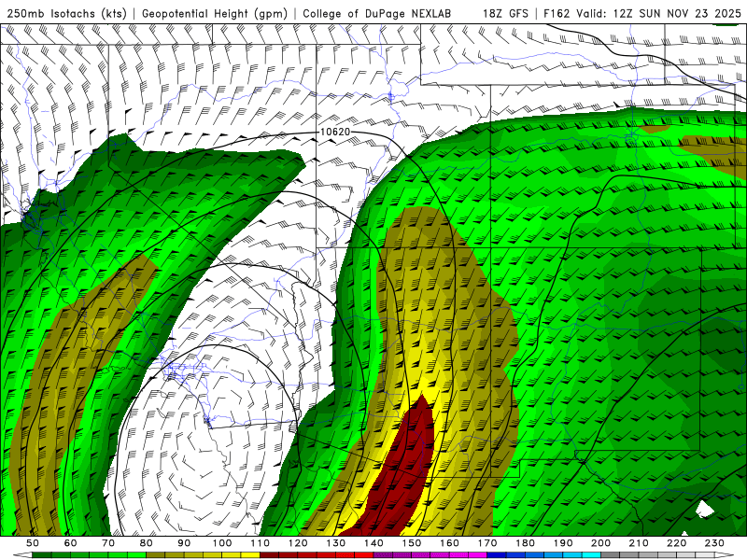Image resolution: width=747 pixels, height=560 pixels.
Task: Click the 110 value on the color scale
Action: tap(261, 543)
